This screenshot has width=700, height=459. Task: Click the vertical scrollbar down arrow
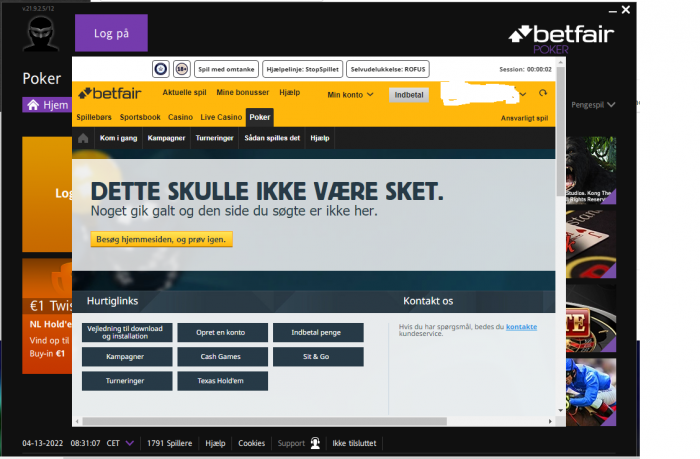(561, 410)
